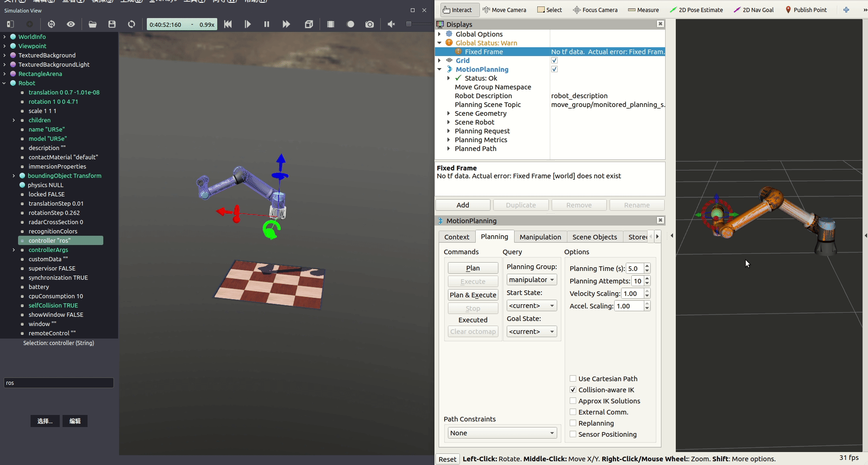This screenshot has width=868, height=465.
Task: Activate the Focus Camera tool
Action: pyautogui.click(x=595, y=10)
